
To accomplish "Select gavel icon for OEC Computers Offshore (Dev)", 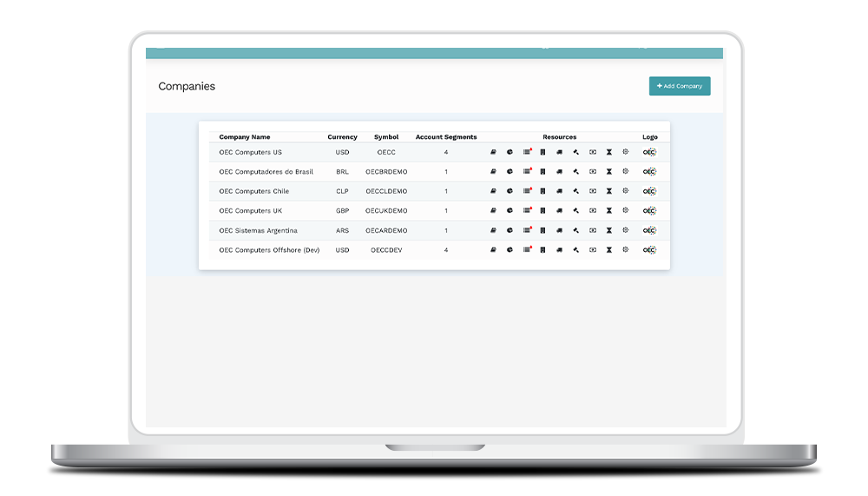I will click(x=575, y=250).
